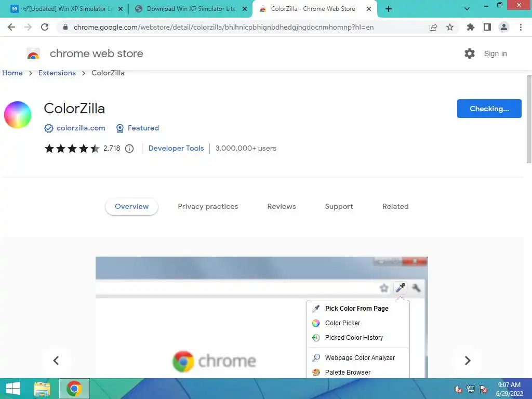Click the ColorZilla preview screenshot
532x399 pixels.
pos(262,317)
